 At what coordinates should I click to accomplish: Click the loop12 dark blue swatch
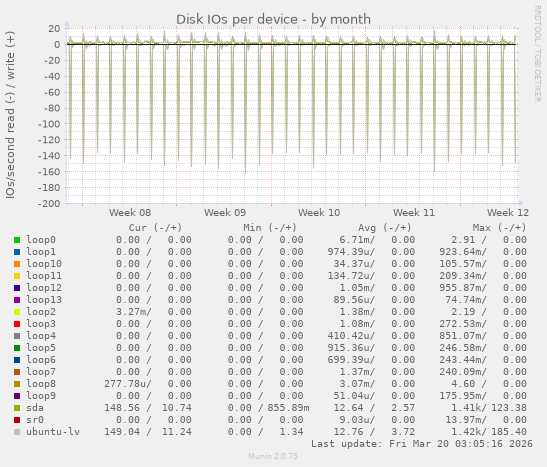pos(17,288)
